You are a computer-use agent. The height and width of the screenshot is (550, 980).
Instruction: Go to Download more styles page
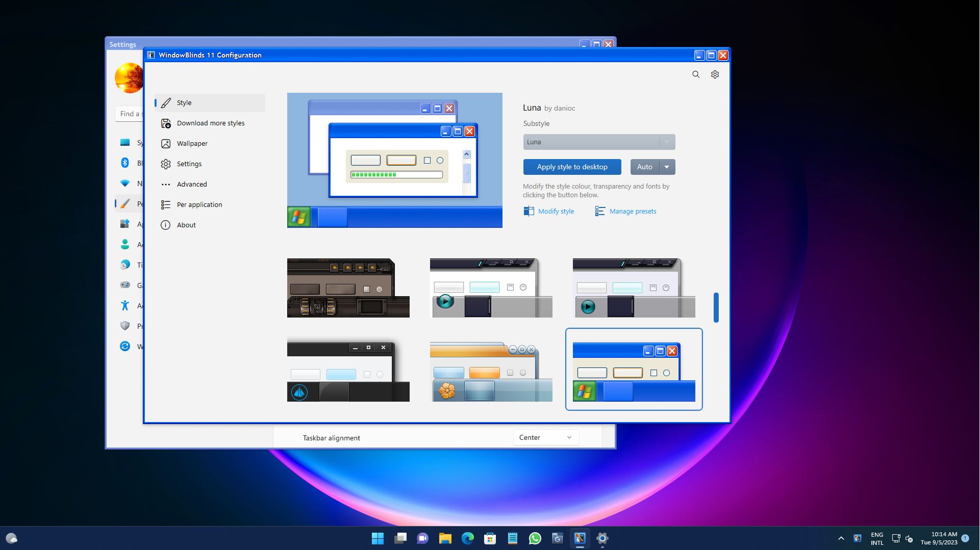click(210, 123)
